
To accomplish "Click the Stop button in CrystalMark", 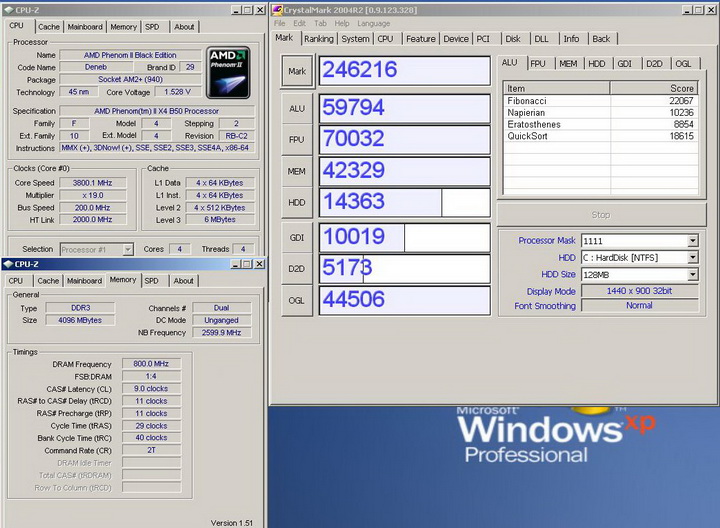I will tap(601, 215).
